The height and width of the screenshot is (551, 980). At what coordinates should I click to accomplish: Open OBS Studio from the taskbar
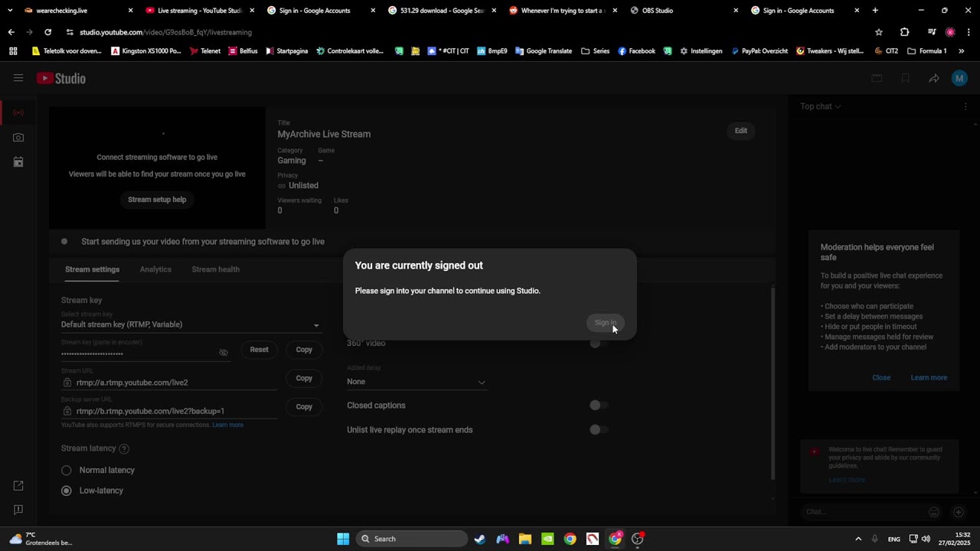pyautogui.click(x=638, y=539)
